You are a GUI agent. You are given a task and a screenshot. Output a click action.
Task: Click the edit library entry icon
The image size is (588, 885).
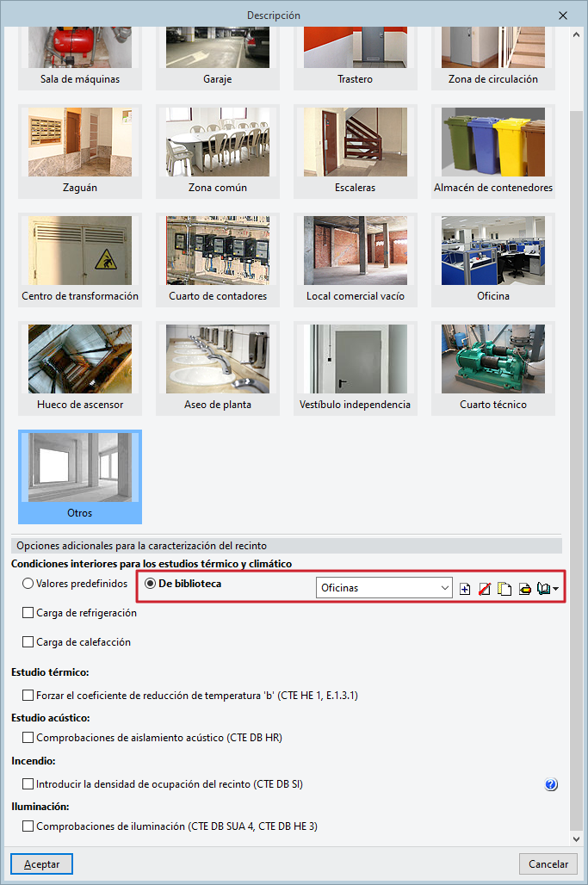coord(525,589)
